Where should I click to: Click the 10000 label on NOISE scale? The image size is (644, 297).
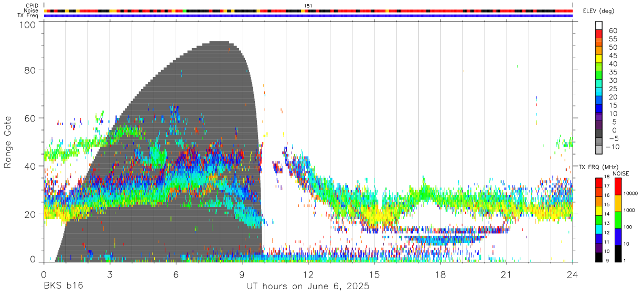pos(630,193)
